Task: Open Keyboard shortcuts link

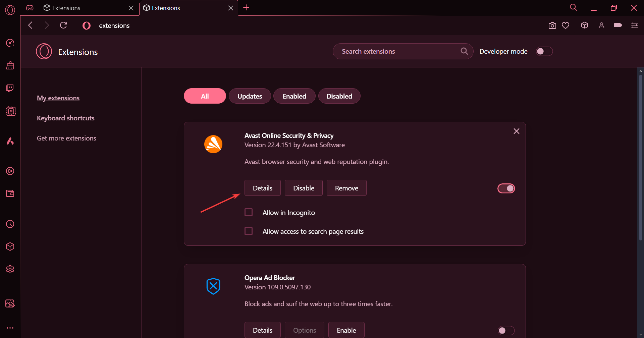Action: pyautogui.click(x=66, y=118)
